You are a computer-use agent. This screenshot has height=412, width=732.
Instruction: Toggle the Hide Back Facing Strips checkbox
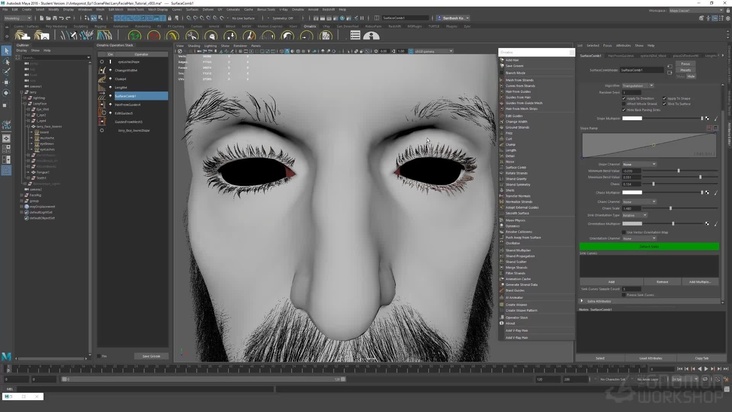625,109
